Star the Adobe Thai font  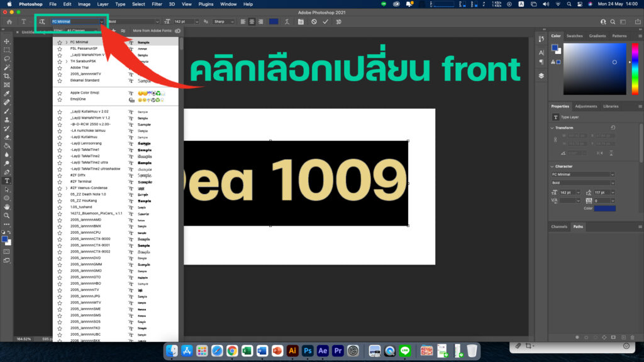tap(60, 68)
